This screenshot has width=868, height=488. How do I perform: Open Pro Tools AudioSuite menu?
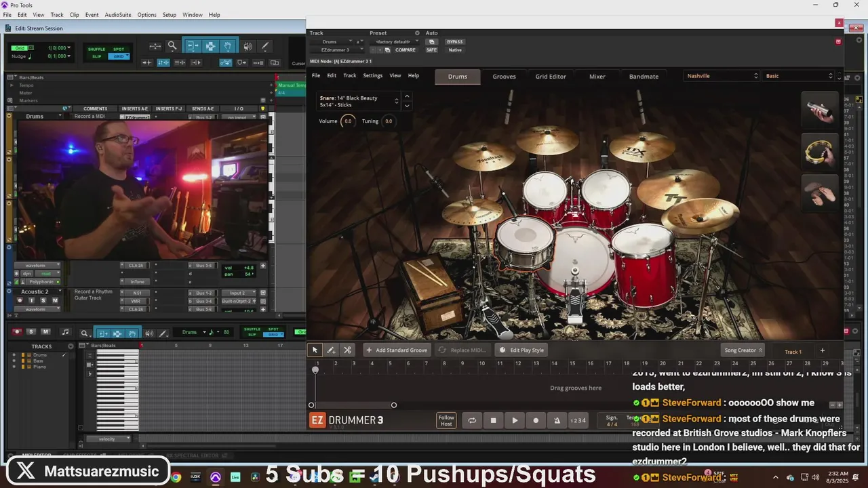tap(118, 15)
